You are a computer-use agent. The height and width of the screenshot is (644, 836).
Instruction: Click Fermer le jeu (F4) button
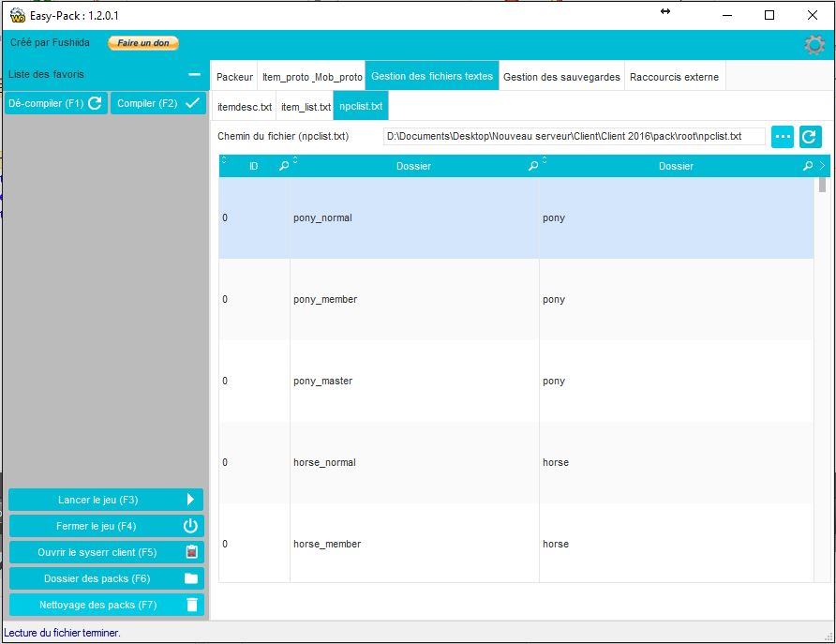[106, 526]
